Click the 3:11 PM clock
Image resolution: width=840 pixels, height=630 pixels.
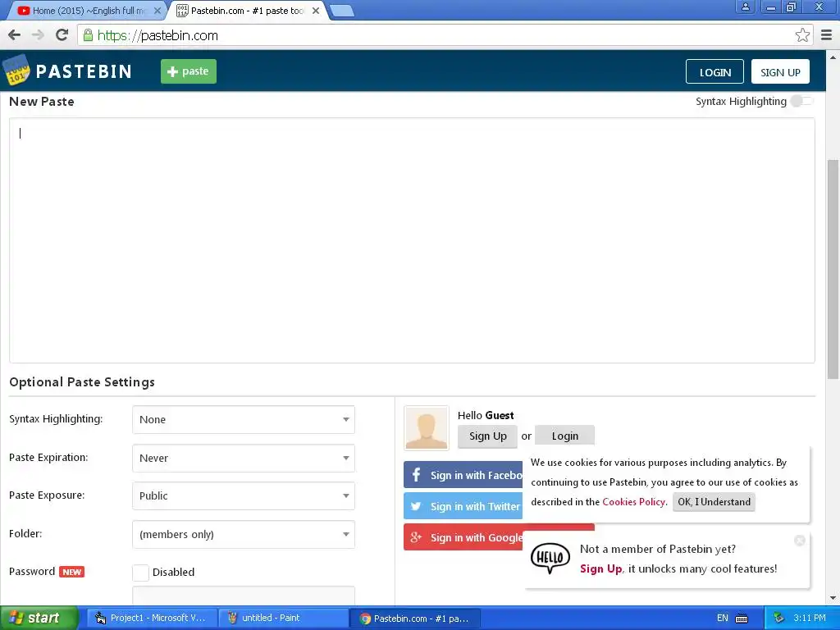click(810, 619)
